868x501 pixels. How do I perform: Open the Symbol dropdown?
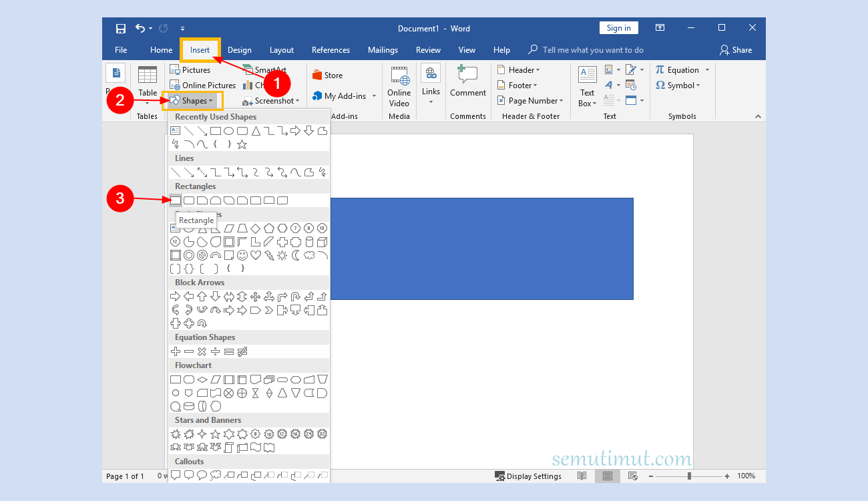click(678, 85)
